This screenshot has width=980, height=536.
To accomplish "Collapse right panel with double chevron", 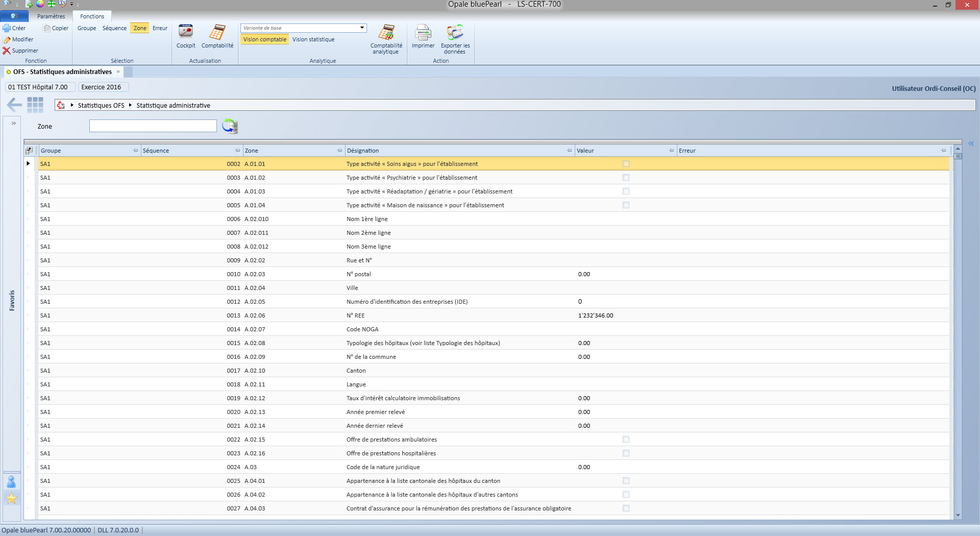I will pos(971,143).
